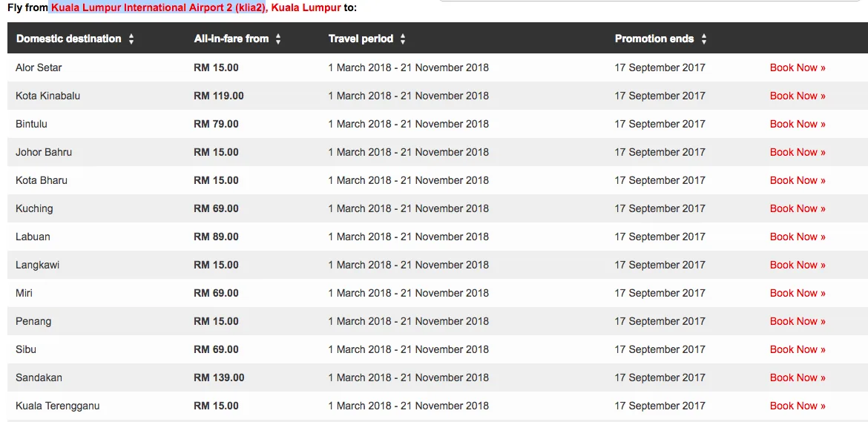Click the Kuala Lumpur International Airport 2 link

[x=158, y=7]
